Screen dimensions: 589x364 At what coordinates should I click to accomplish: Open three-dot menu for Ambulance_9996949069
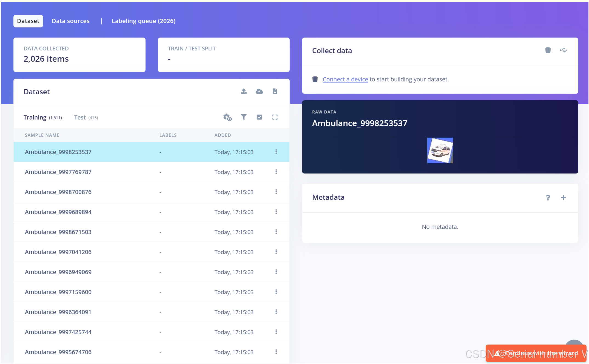pos(276,272)
